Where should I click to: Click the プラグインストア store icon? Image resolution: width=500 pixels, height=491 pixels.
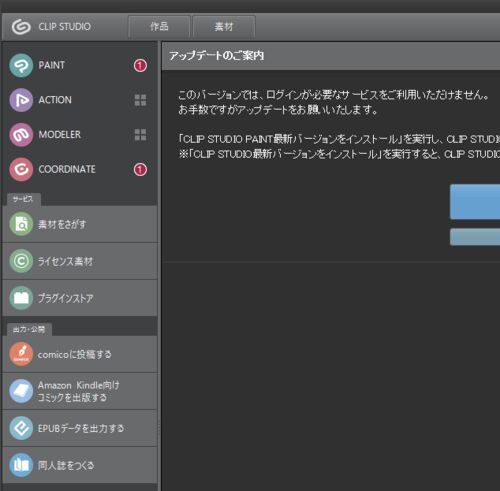point(21,298)
